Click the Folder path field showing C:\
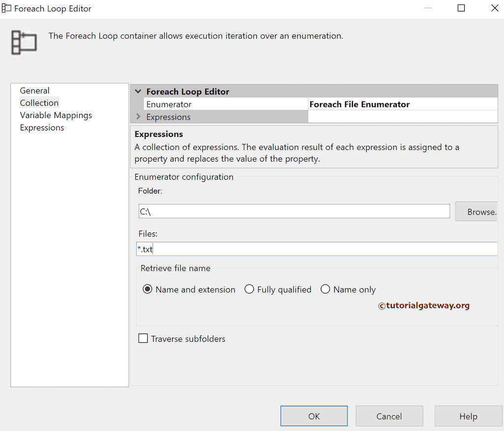The image size is (504, 431). [293, 211]
